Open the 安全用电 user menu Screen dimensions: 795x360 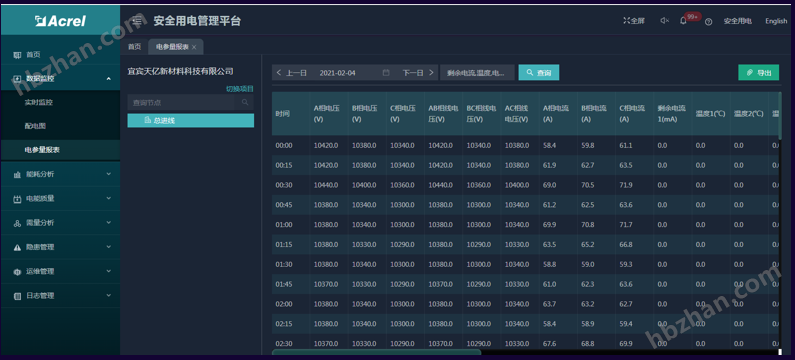click(x=737, y=21)
